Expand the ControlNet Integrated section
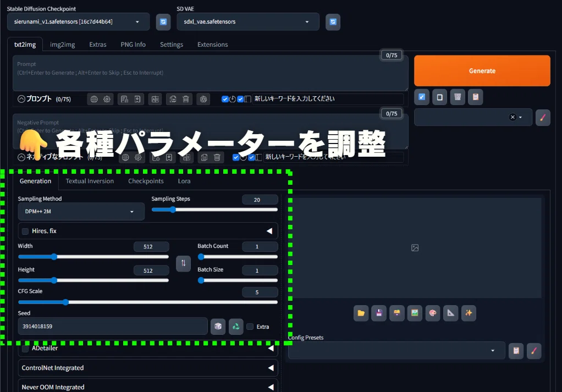The height and width of the screenshot is (392, 562). pyautogui.click(x=148, y=368)
